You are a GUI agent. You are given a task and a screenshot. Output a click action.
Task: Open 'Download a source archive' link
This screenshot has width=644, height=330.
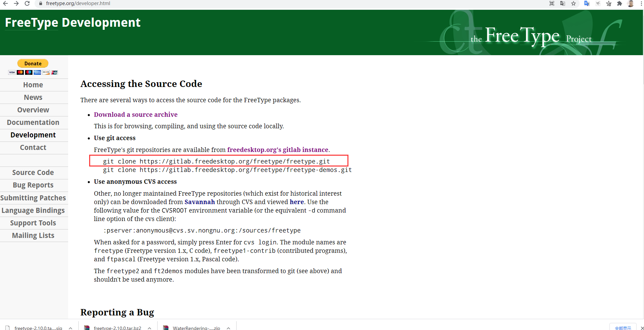(136, 115)
